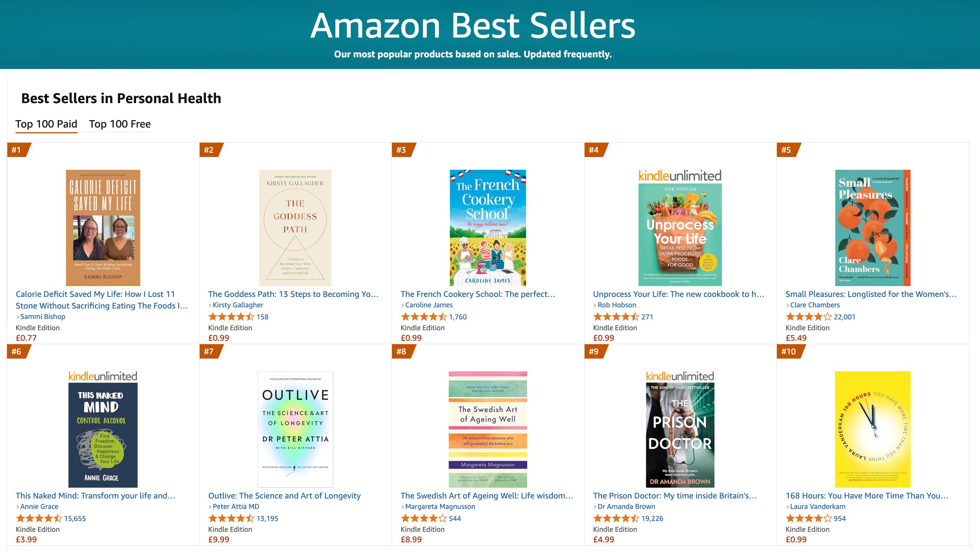
Task: Click the star rating of Small Pleasures
Action: pos(809,317)
